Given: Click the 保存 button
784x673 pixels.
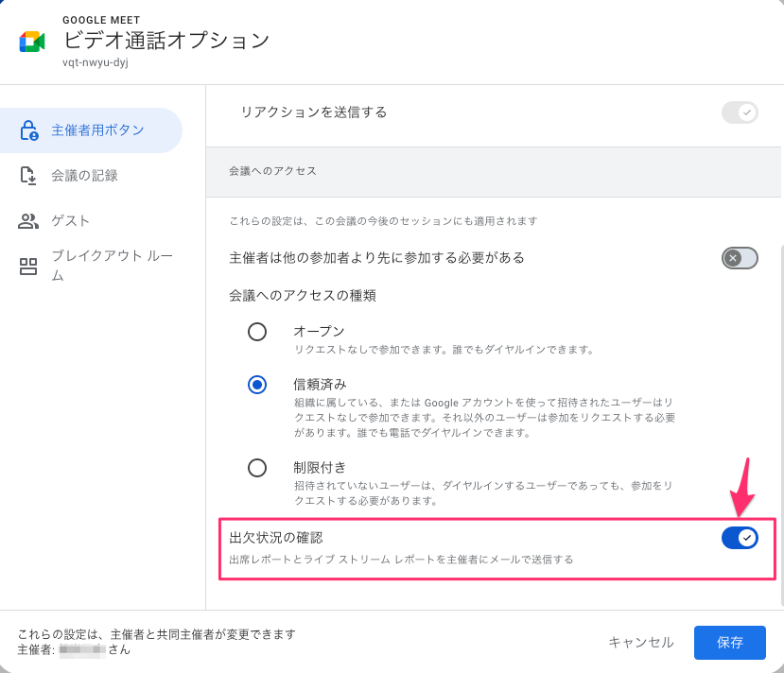Looking at the screenshot, I should (729, 642).
